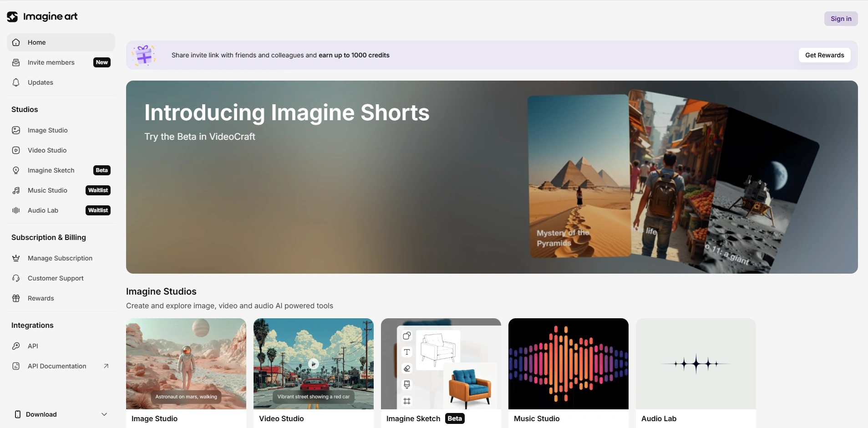Click the Get Rewards button
Image resolution: width=868 pixels, height=428 pixels.
pos(824,55)
